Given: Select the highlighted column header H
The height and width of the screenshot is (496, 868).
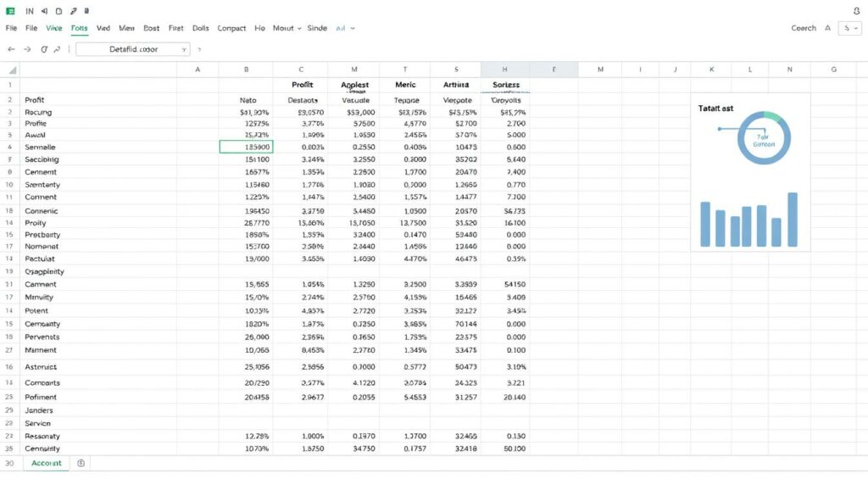Looking at the screenshot, I should coord(505,70).
